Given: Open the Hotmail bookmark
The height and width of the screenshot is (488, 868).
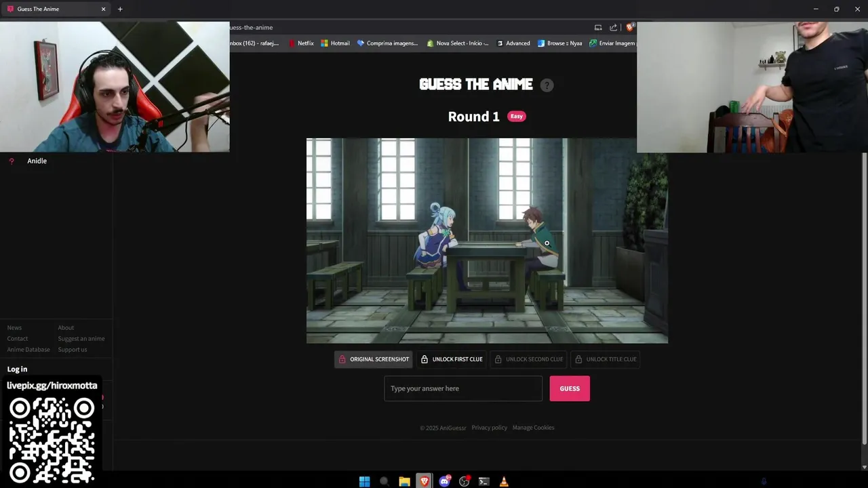Looking at the screenshot, I should tap(335, 43).
